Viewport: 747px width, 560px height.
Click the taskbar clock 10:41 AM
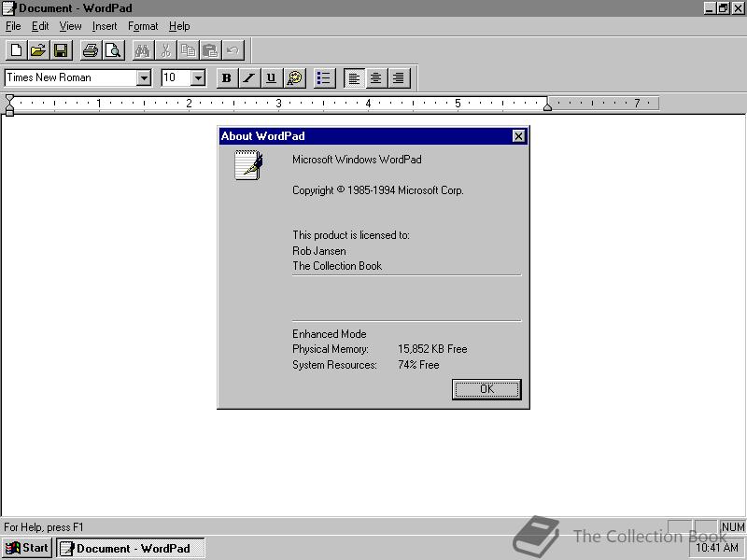pos(717,548)
